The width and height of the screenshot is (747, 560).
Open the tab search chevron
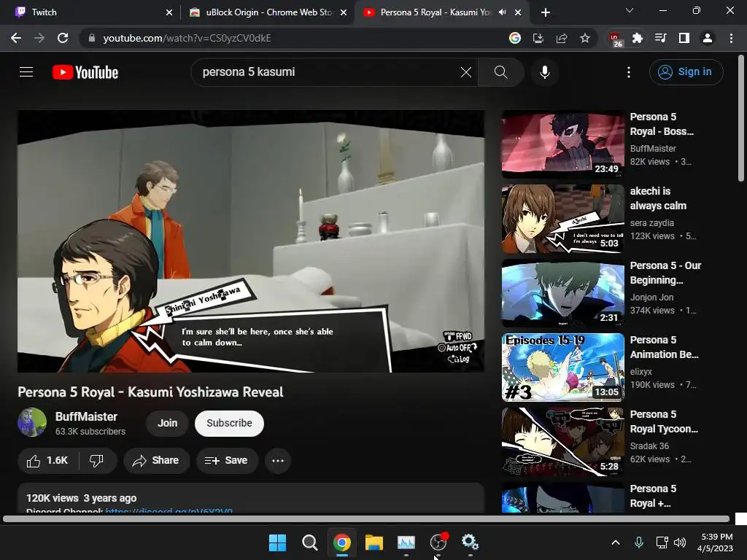(x=630, y=10)
